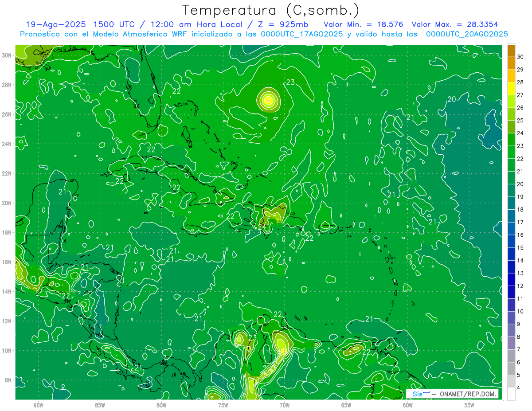Image resolution: width=532 pixels, height=411 pixels.
Task: Click the "0000UTC_20AGO2025" valid-until time
Action: (x=467, y=34)
